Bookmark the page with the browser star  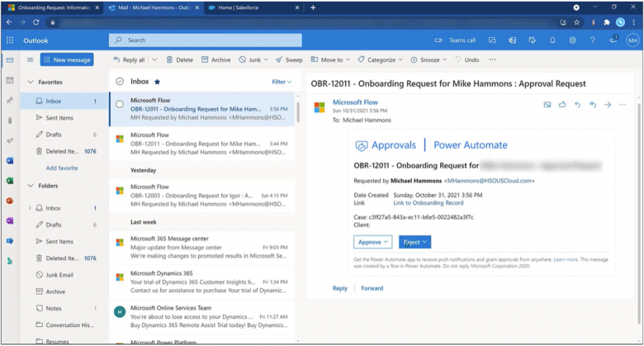(x=576, y=22)
